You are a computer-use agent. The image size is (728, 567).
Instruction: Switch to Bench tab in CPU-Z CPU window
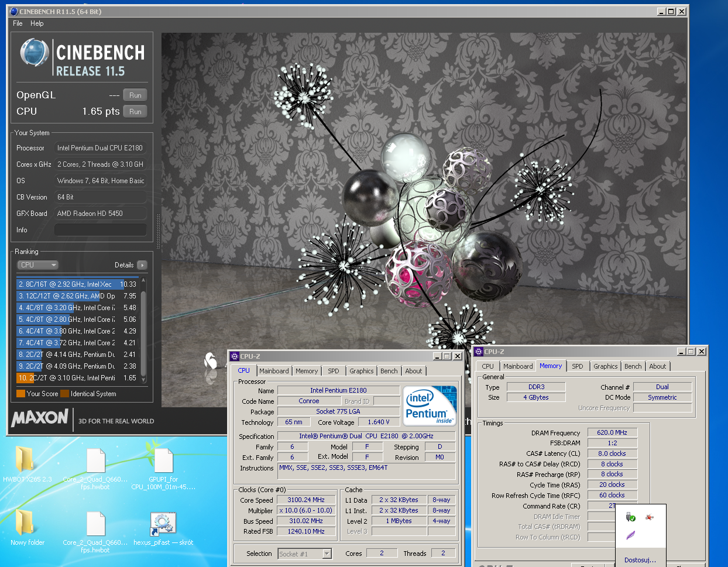(389, 371)
